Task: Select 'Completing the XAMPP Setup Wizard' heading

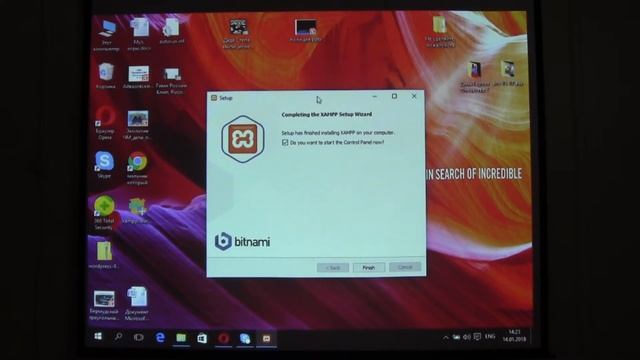Action: (x=327, y=114)
